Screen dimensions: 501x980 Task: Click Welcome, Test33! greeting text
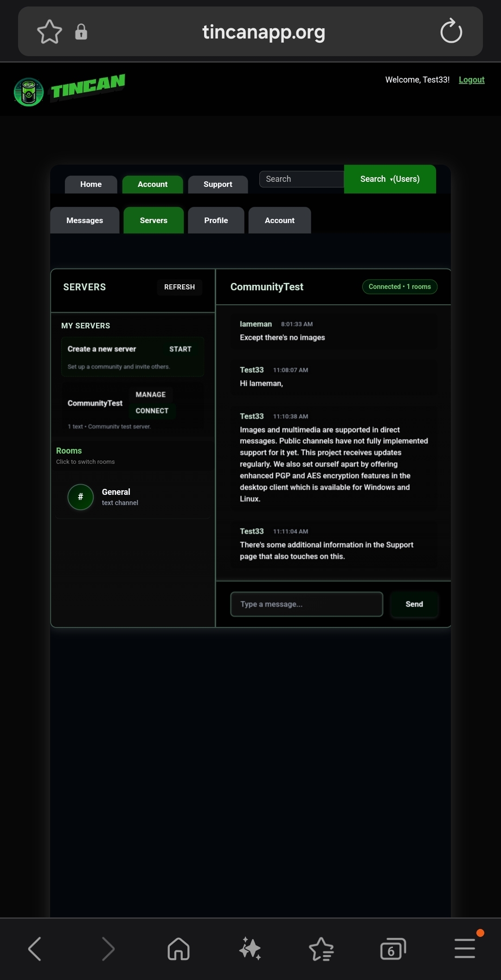[x=417, y=80]
